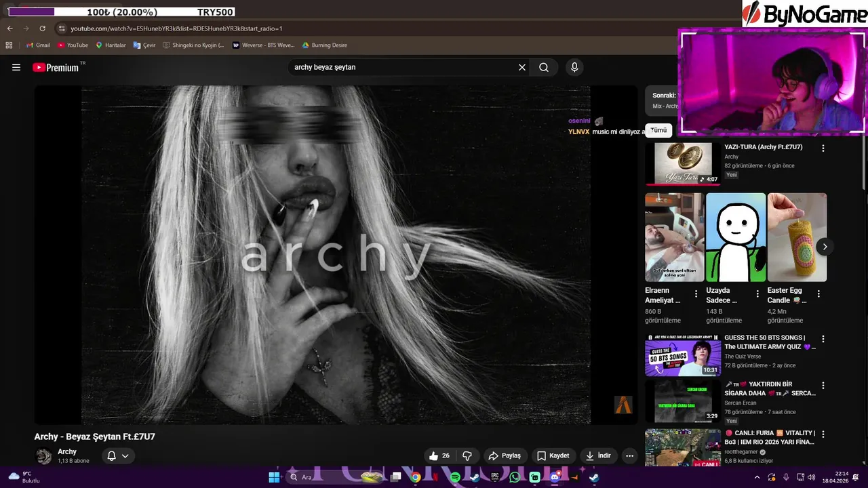Dislike the Beyaz Şeytan video

click(x=467, y=455)
